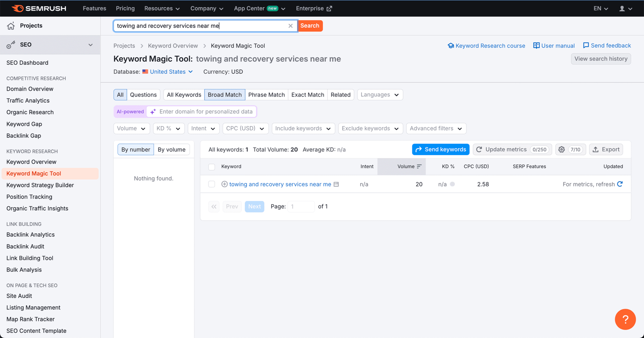
Task: Select Broad Match tab
Action: (x=225, y=95)
